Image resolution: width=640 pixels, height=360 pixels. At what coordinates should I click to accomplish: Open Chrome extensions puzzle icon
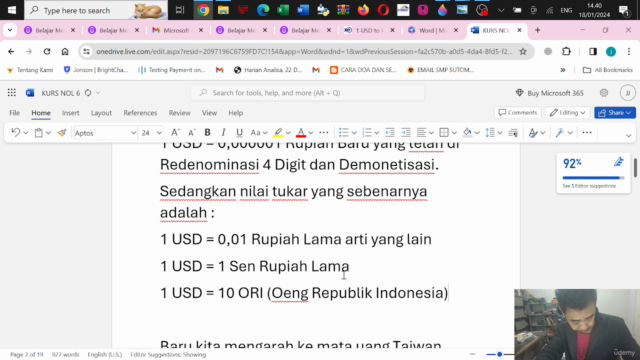[566, 51]
